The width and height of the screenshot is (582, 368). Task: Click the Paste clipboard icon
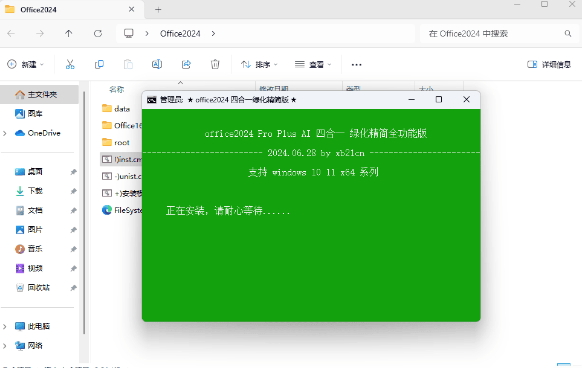pyautogui.click(x=128, y=64)
